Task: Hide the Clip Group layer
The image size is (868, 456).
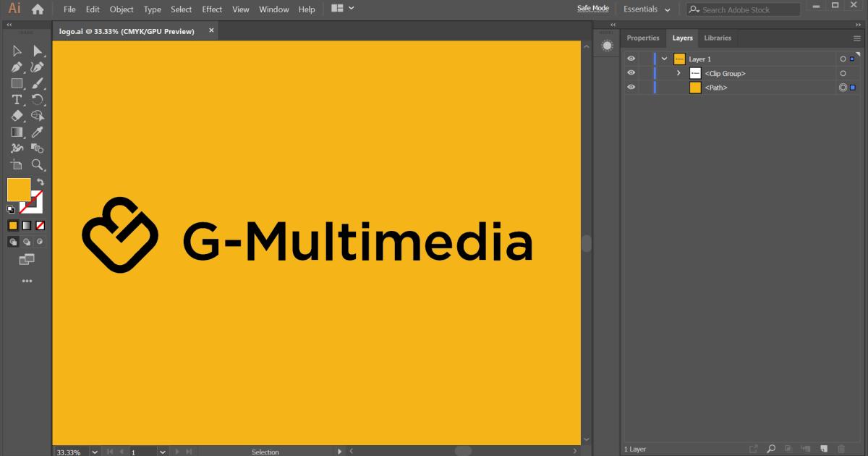Action: click(631, 72)
